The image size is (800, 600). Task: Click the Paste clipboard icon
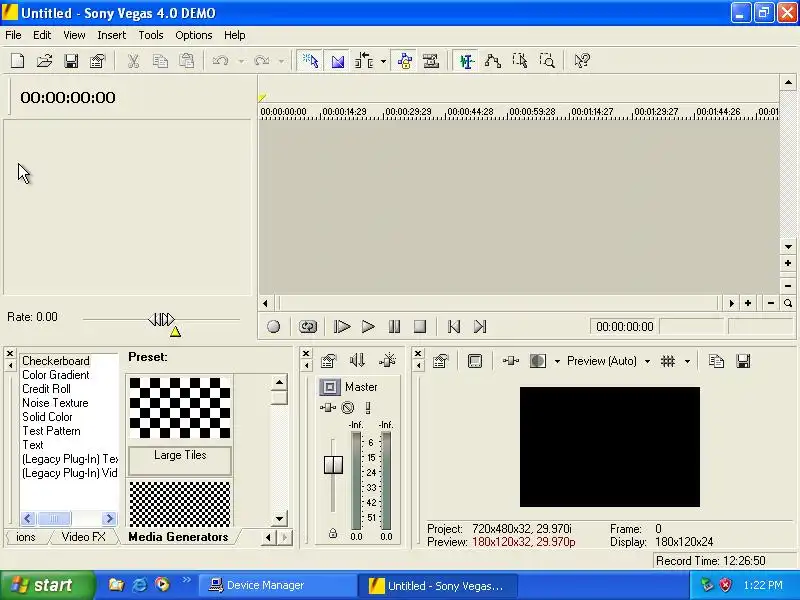tap(187, 61)
